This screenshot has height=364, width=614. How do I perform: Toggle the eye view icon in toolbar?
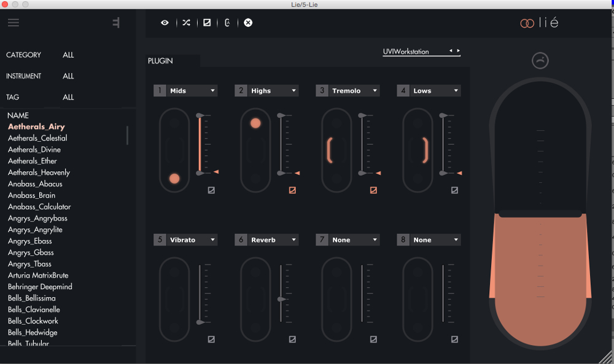pos(165,23)
